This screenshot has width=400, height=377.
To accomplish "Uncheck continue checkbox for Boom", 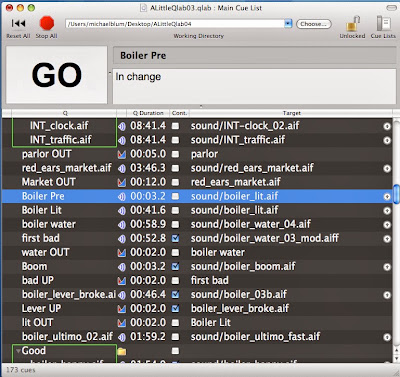I will pos(175,267).
